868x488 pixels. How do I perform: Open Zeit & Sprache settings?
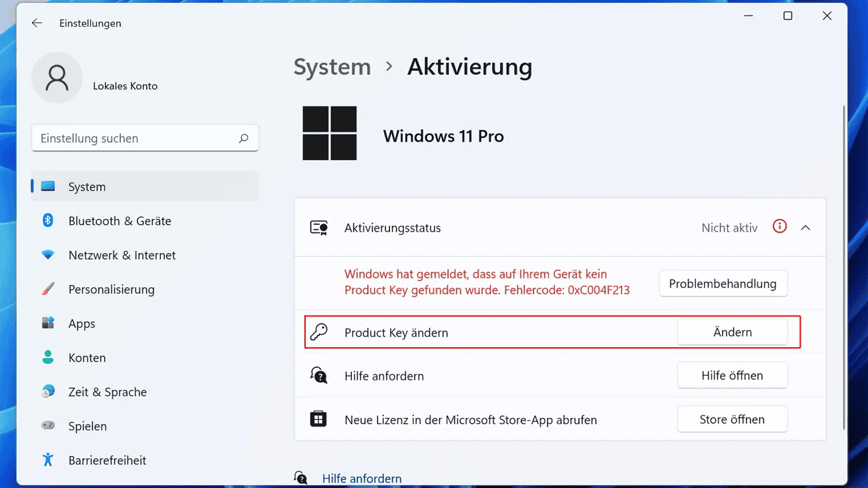coord(107,392)
